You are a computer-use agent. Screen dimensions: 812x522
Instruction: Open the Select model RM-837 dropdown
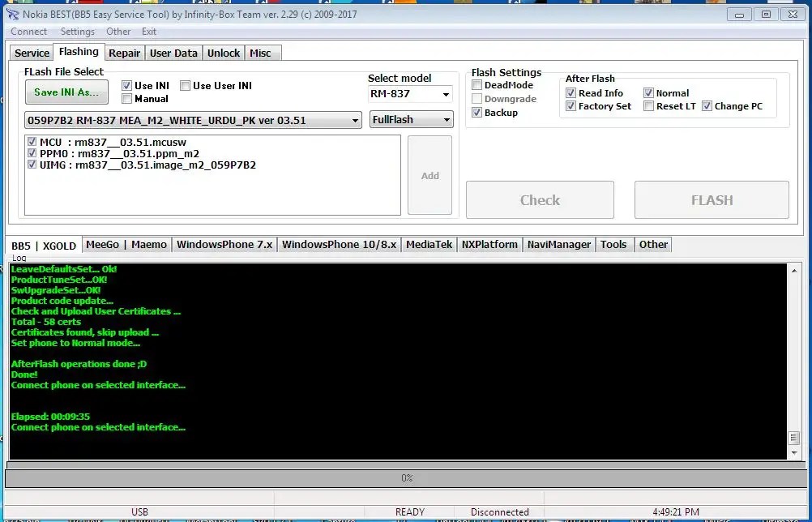point(446,93)
